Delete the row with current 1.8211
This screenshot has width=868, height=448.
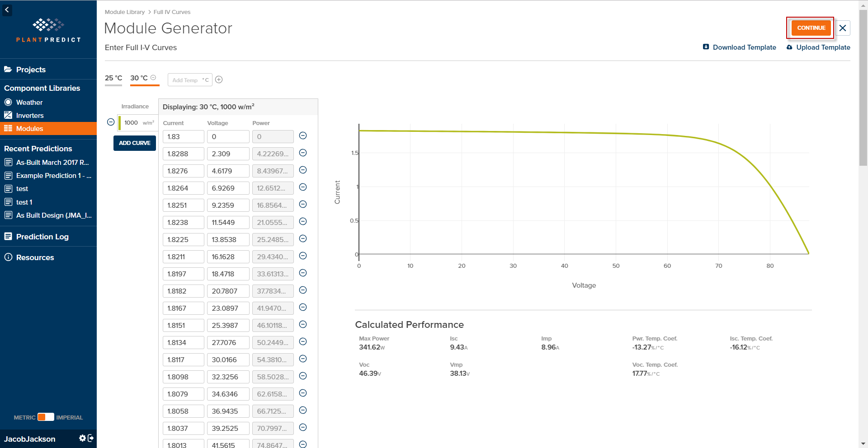(x=303, y=256)
